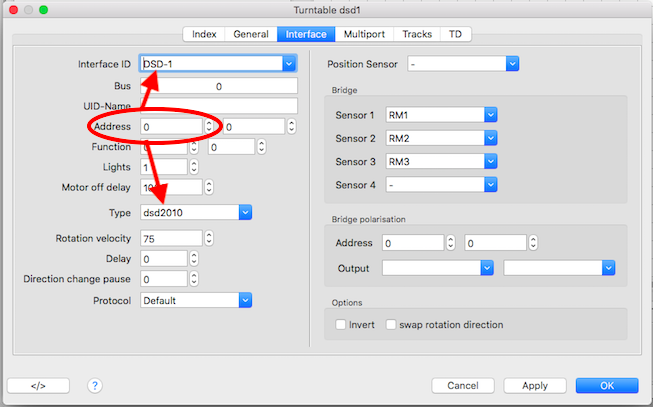Image resolution: width=653 pixels, height=407 pixels.
Task: Click the Rotation velocity stepper arrows
Action: pyautogui.click(x=209, y=239)
